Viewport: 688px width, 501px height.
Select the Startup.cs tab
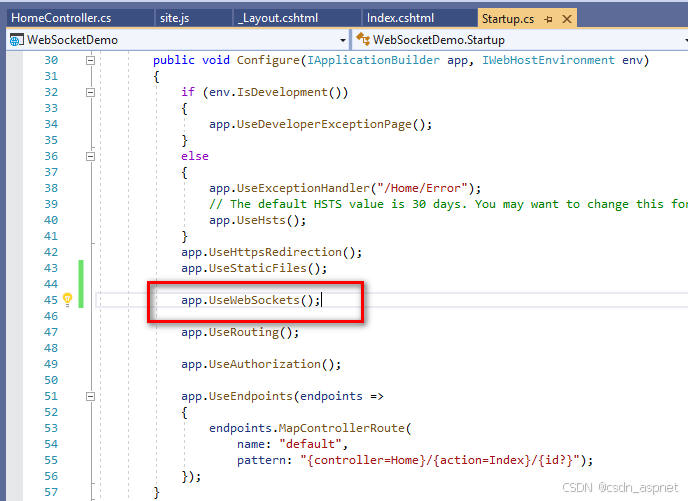(x=508, y=19)
